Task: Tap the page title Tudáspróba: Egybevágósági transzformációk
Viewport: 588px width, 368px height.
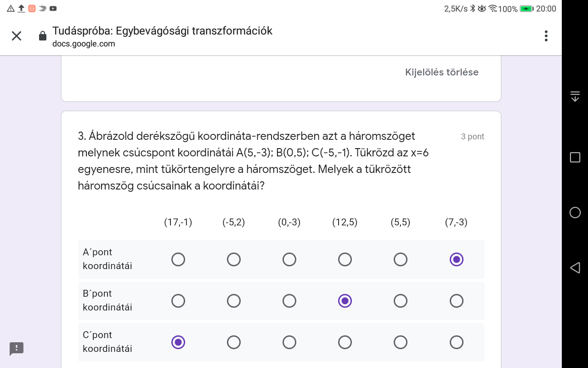Action: pos(162,31)
